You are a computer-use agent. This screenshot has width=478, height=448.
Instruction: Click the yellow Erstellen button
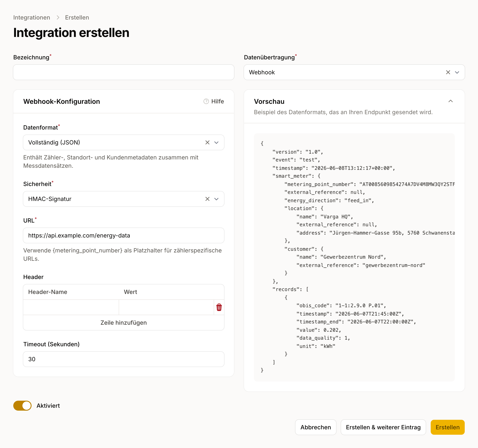point(448,427)
